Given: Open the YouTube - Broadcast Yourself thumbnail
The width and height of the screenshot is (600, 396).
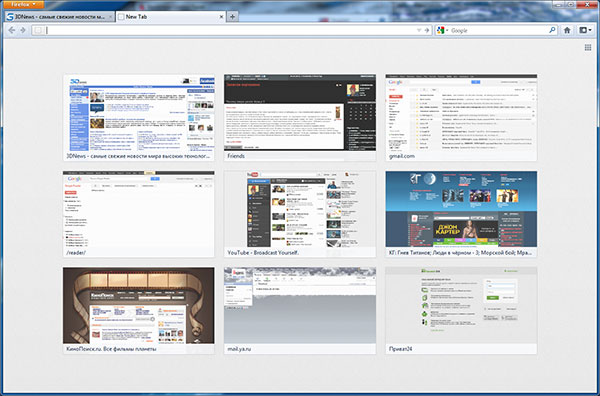Looking at the screenshot, I should tap(300, 214).
